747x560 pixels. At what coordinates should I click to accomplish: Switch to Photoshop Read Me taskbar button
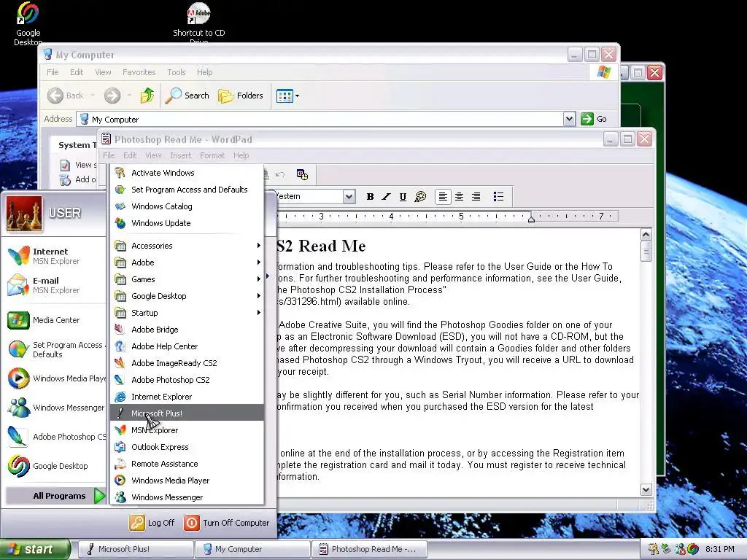369,550
